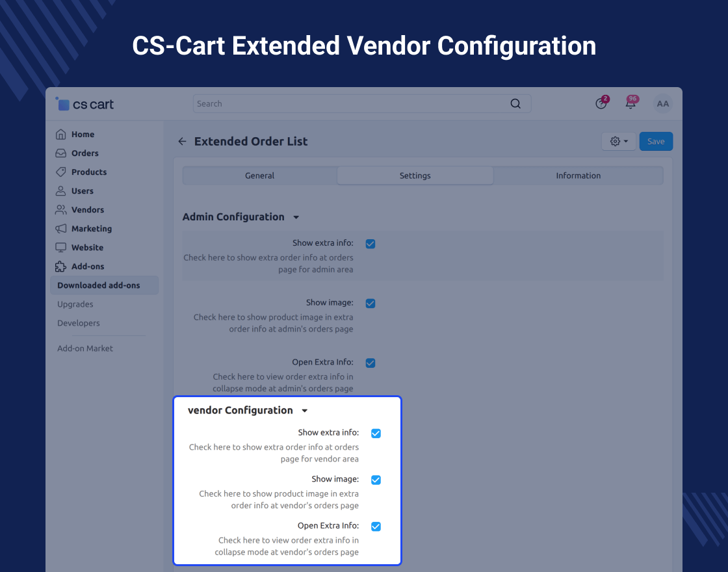Viewport: 728px width, 572px height.
Task: Open Vendors in the sidebar
Action: [88, 210]
